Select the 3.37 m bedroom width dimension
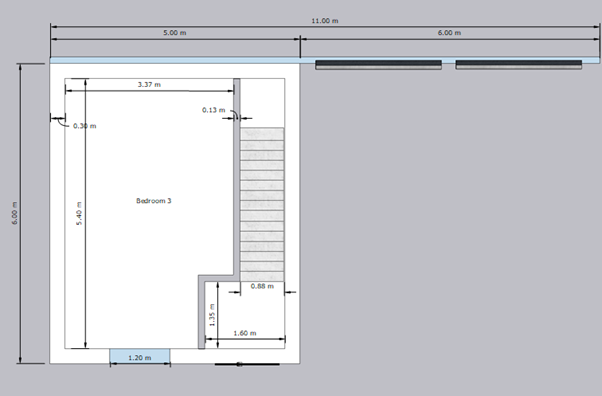The width and height of the screenshot is (602, 396). (149, 85)
